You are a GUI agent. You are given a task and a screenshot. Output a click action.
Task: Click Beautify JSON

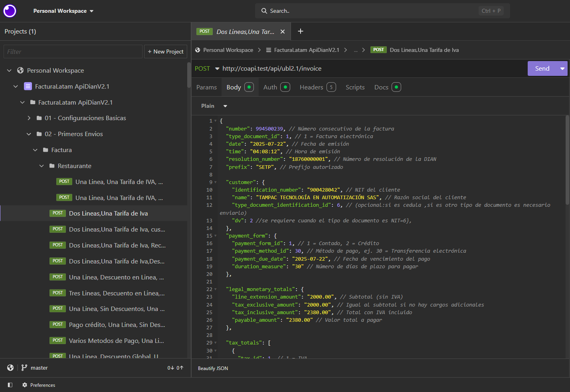tap(213, 368)
